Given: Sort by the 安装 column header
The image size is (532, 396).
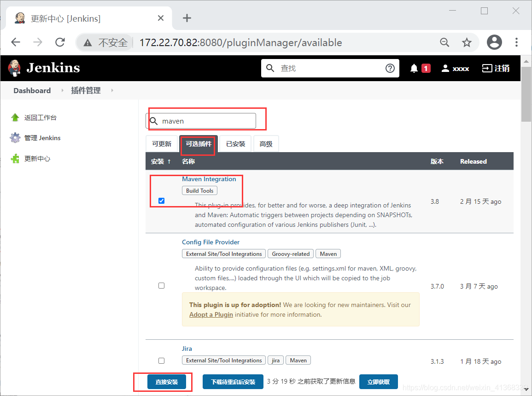Looking at the screenshot, I should (x=161, y=161).
